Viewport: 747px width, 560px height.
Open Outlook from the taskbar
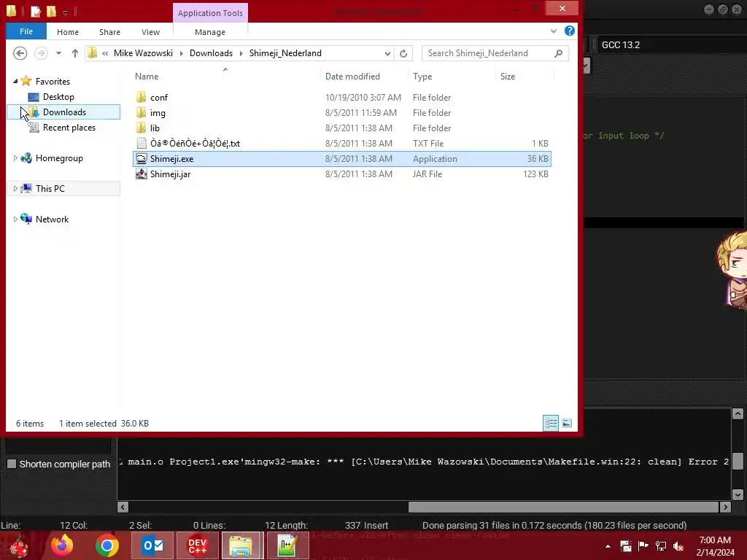(x=153, y=545)
